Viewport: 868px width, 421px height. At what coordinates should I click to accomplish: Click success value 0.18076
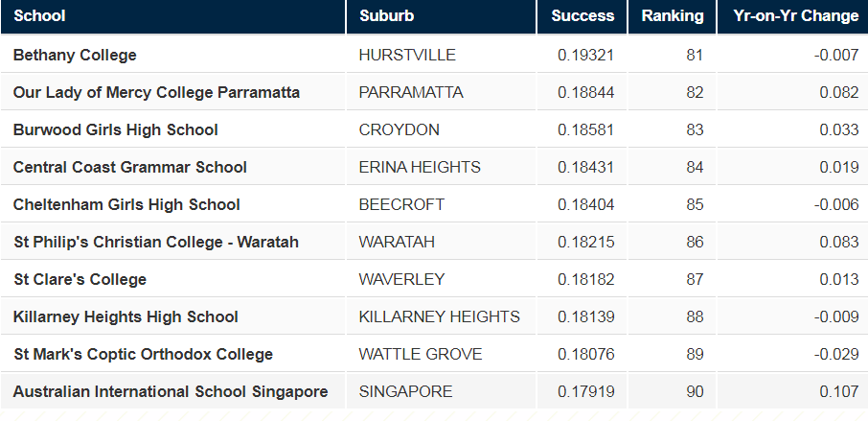tap(585, 354)
